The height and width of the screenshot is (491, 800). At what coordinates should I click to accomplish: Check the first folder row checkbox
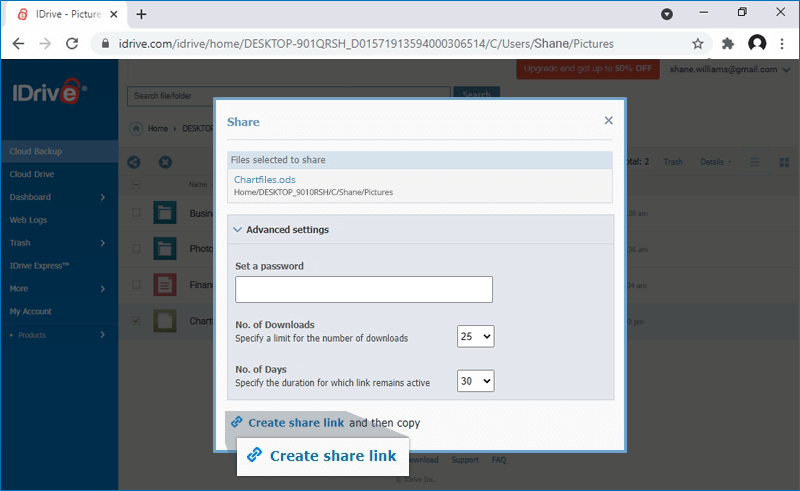136,213
